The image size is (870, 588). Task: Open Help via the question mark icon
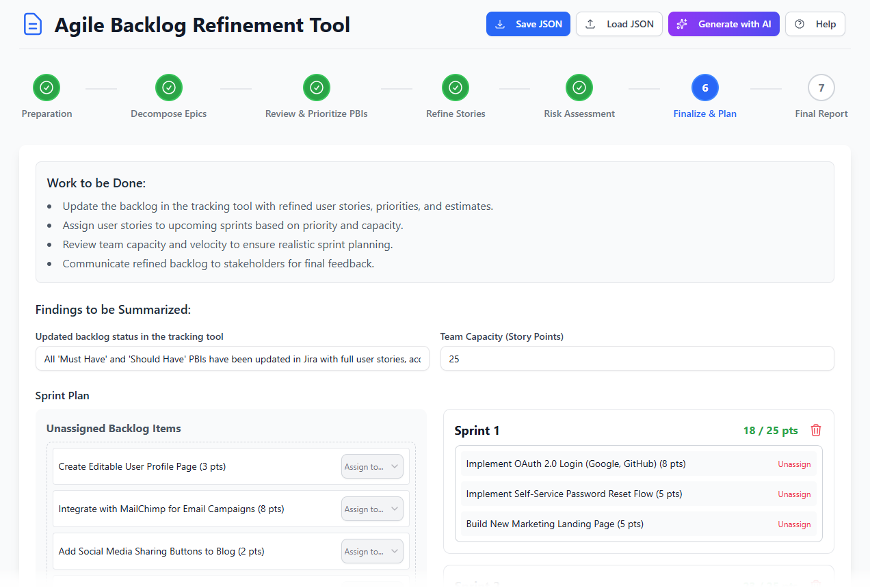point(800,23)
